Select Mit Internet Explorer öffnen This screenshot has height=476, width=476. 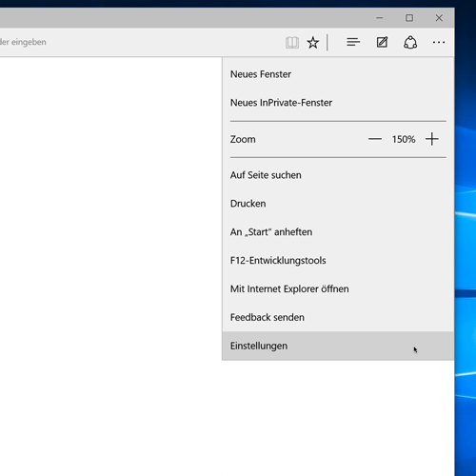pyautogui.click(x=338, y=289)
